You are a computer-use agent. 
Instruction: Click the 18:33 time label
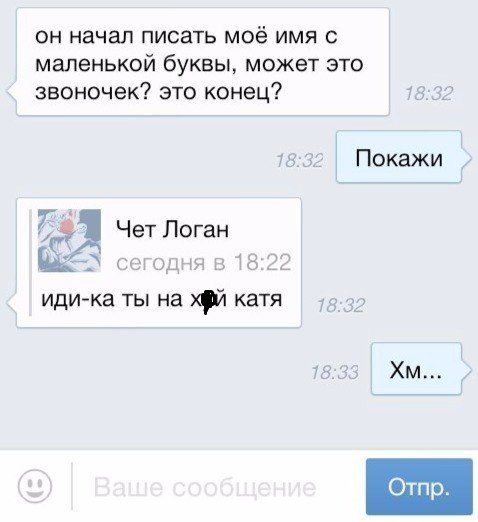click(335, 372)
